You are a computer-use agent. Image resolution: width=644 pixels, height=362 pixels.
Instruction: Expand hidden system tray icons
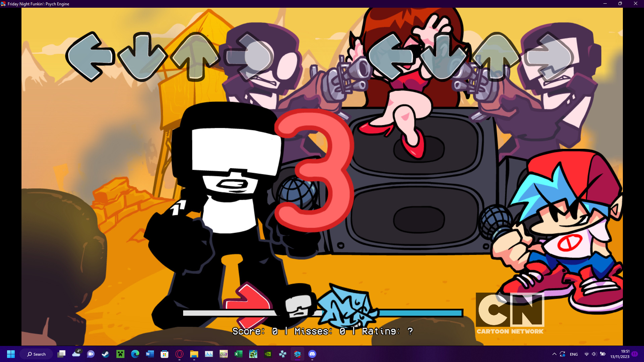click(x=554, y=354)
